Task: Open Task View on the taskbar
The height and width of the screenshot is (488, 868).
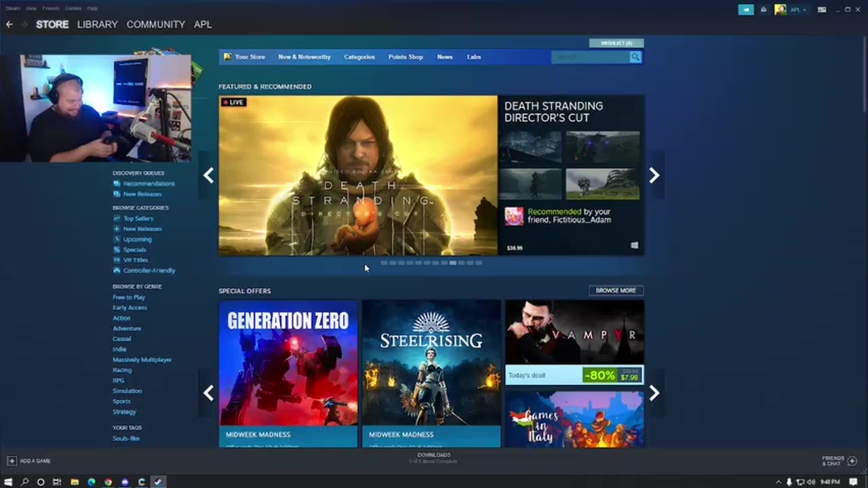Action: pos(58,482)
